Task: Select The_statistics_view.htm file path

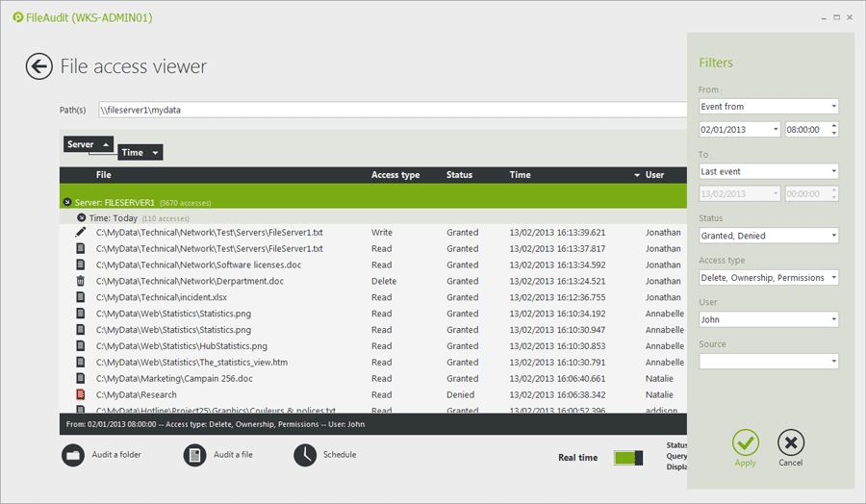Action: click(x=191, y=362)
